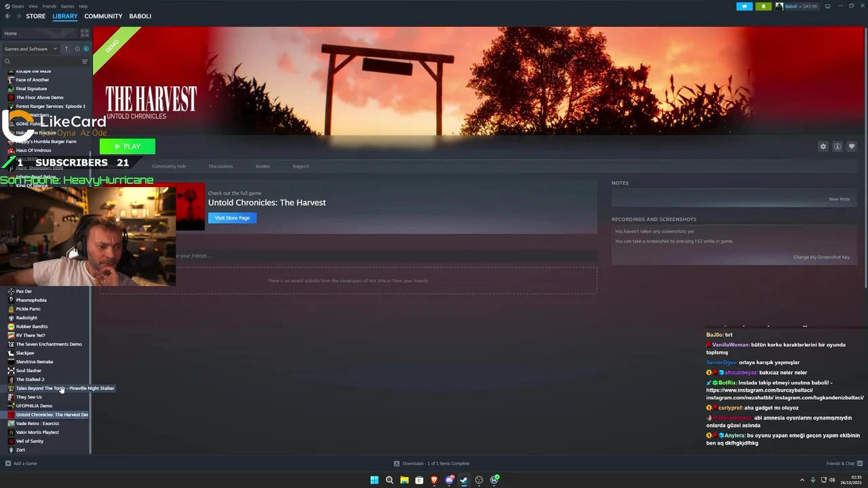Image resolution: width=868 pixels, height=488 pixels.
Task: Show hidden system tray icons
Action: coord(802,480)
